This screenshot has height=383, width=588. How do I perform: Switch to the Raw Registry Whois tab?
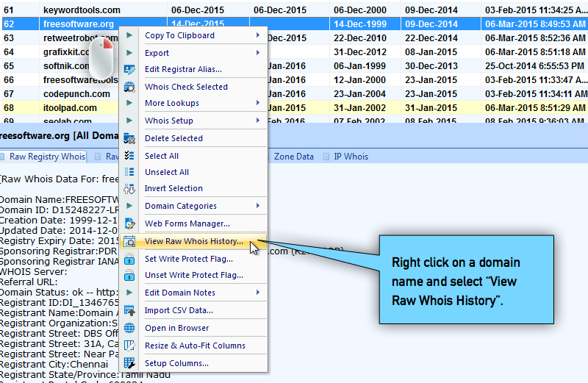[x=43, y=157]
